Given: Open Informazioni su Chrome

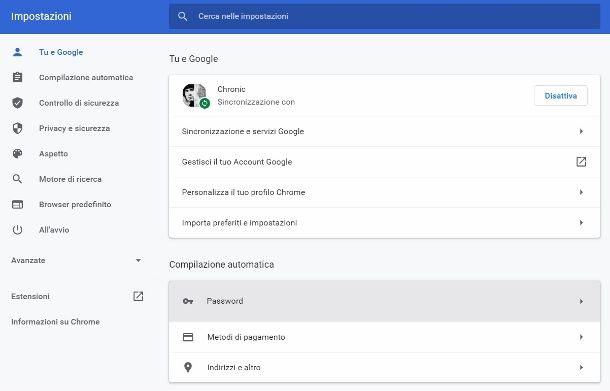Looking at the screenshot, I should [55, 322].
